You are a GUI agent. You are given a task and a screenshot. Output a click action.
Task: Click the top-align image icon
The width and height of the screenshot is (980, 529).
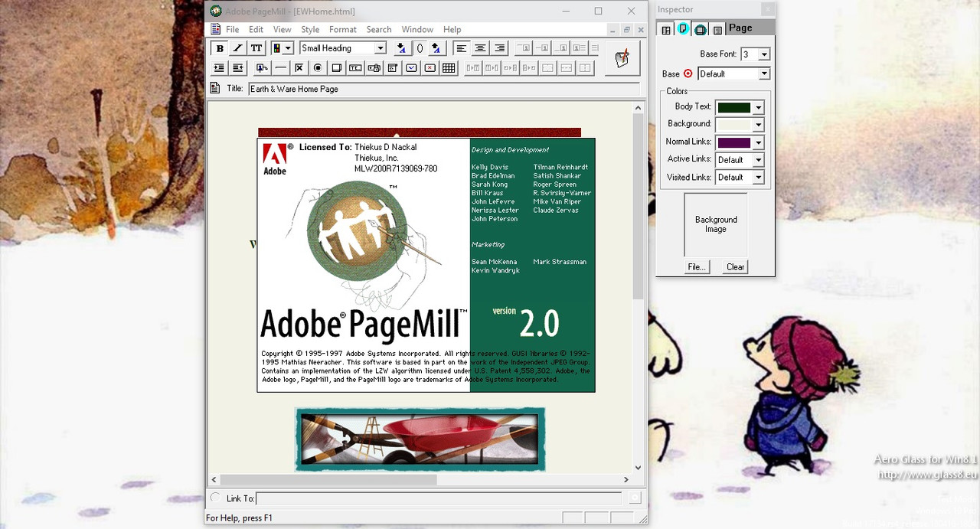pyautogui.click(x=524, y=48)
